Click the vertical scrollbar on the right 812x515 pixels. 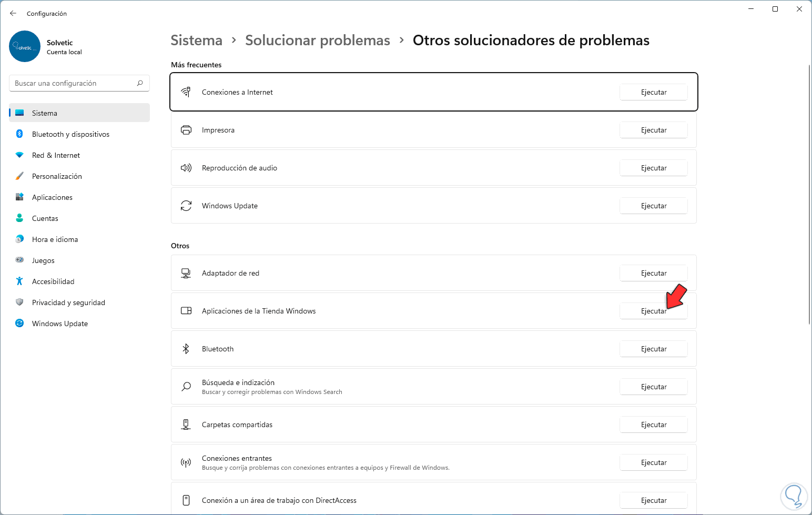pyautogui.click(x=809, y=195)
